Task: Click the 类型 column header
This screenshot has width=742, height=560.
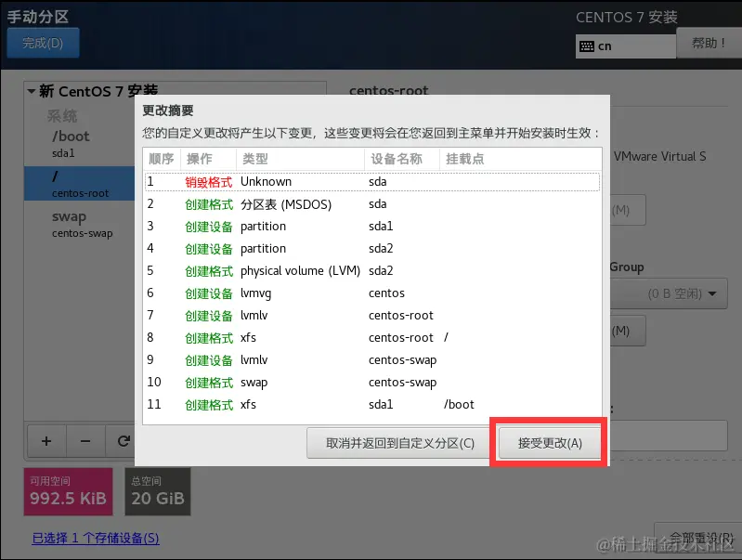Action: (300, 159)
